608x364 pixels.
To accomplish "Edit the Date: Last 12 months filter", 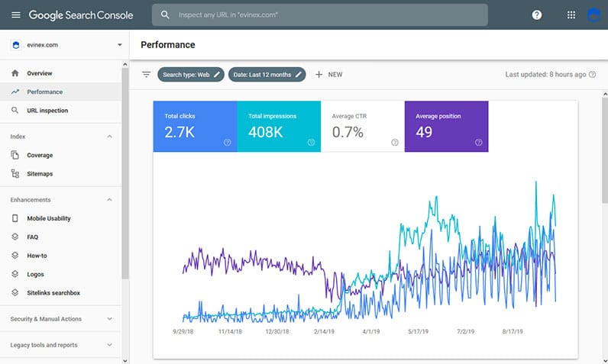I will (x=267, y=75).
